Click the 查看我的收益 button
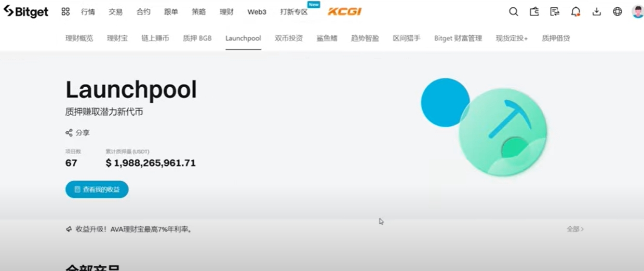 point(97,189)
